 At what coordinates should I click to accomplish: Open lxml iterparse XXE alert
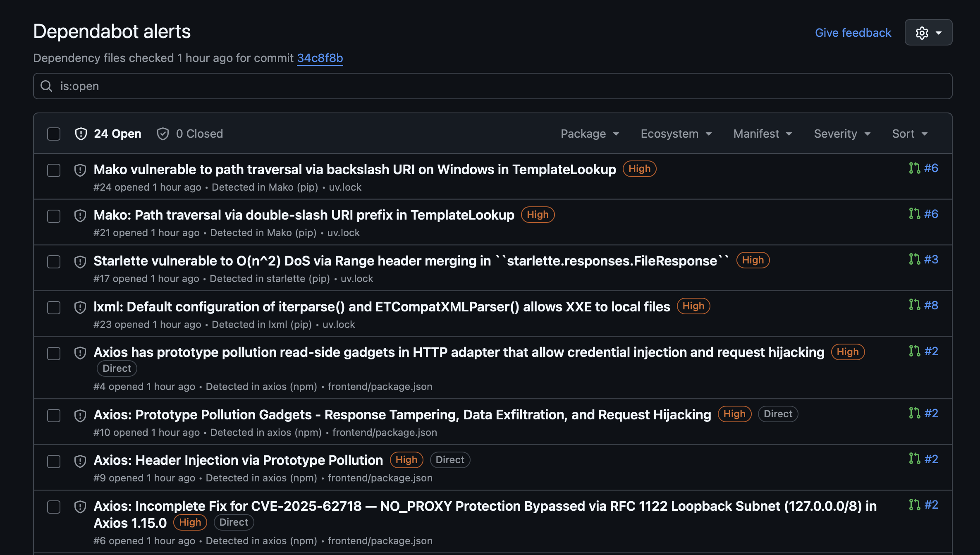click(x=382, y=307)
